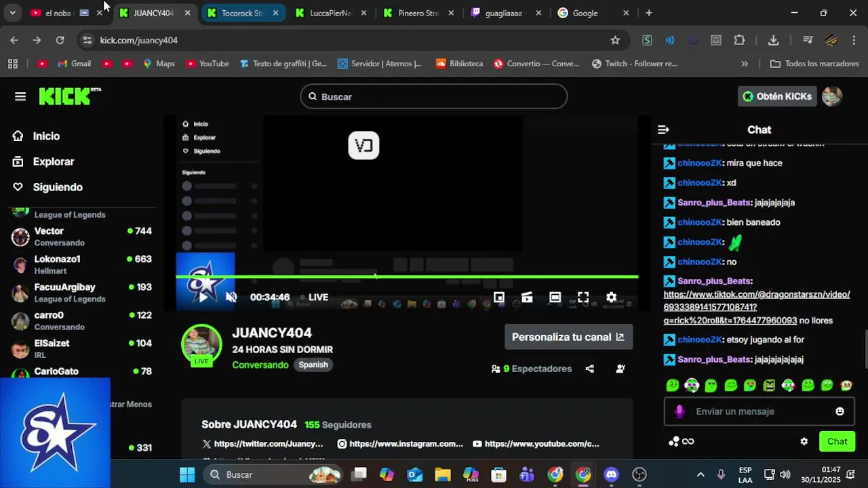This screenshot has height=488, width=868.
Task: Click the address bar URL kick.com/juancy404
Action: 139,40
